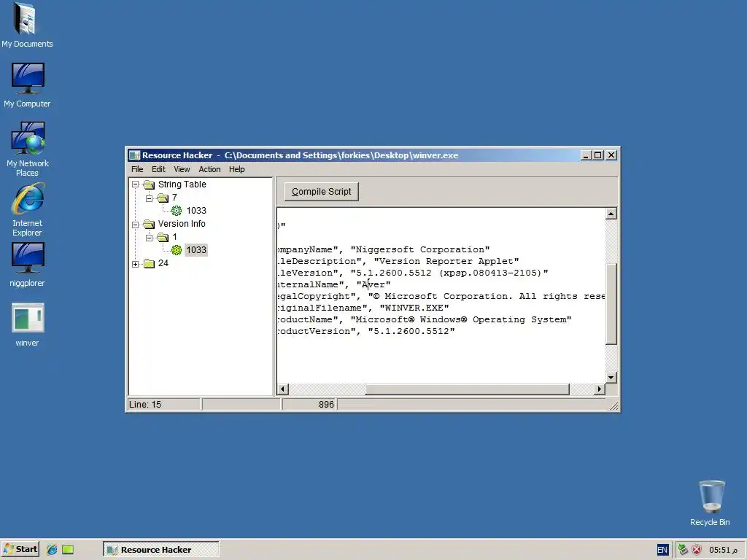Click the vertical scrollbar thumb
The width and height of the screenshot is (747, 560).
[x=611, y=303]
